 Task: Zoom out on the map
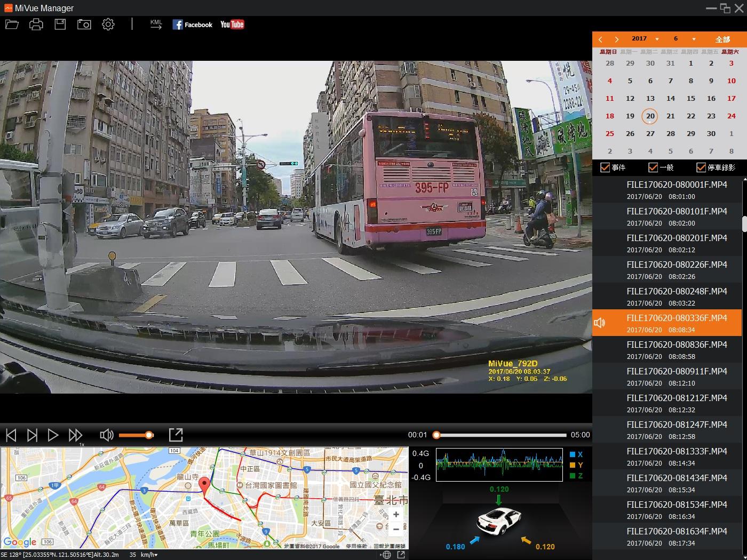point(396,529)
